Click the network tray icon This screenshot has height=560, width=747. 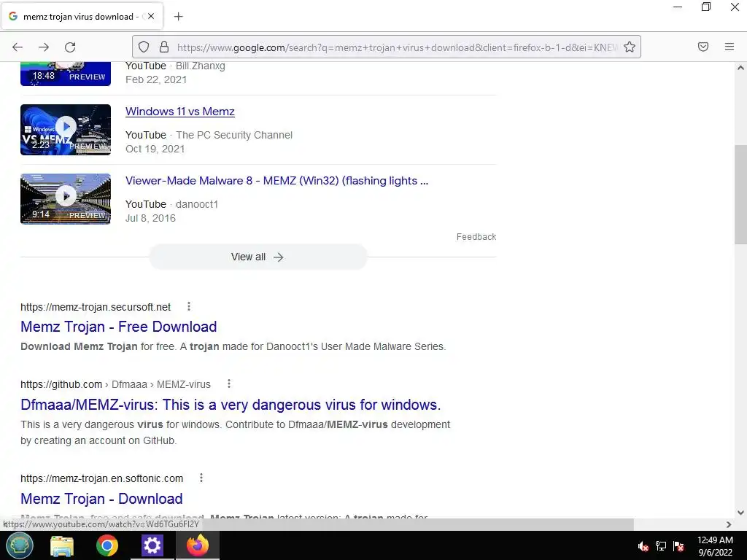point(661,546)
